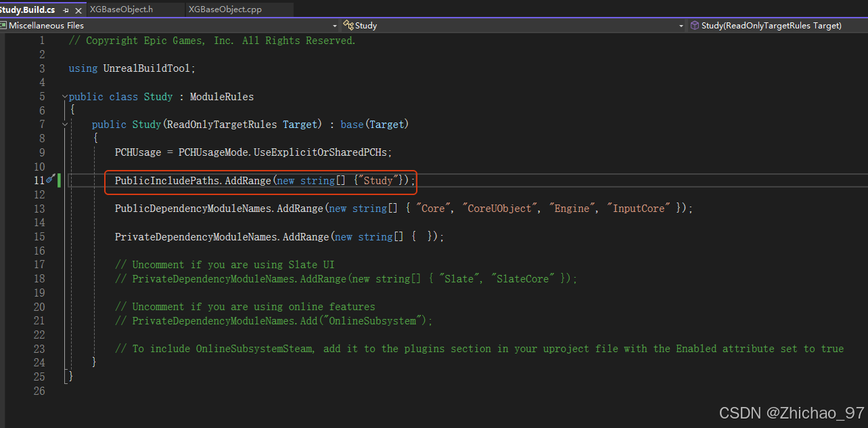Click UnrealBuildTool in the using statement
The image size is (868, 428).
click(146, 68)
